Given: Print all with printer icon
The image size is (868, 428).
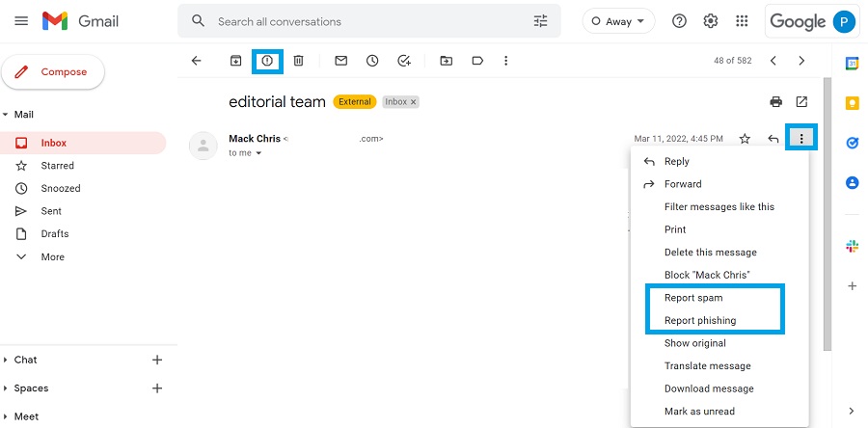Looking at the screenshot, I should point(776,102).
